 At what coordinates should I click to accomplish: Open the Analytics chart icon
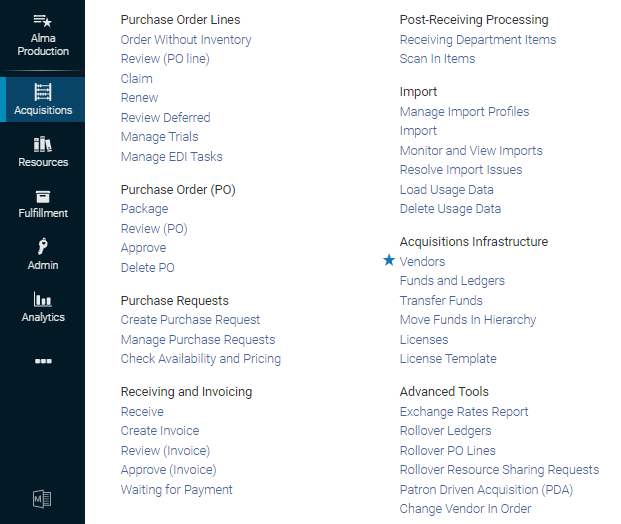[43, 299]
